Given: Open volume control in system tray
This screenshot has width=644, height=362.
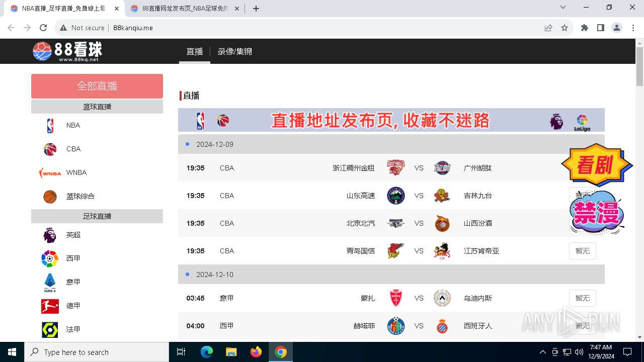Looking at the screenshot, I should tap(579, 352).
